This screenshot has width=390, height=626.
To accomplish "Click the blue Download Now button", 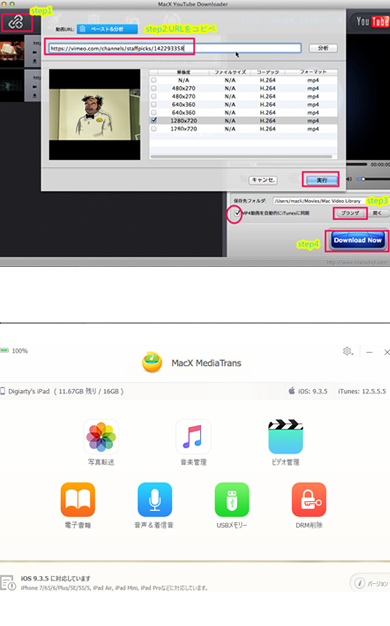I will click(358, 240).
